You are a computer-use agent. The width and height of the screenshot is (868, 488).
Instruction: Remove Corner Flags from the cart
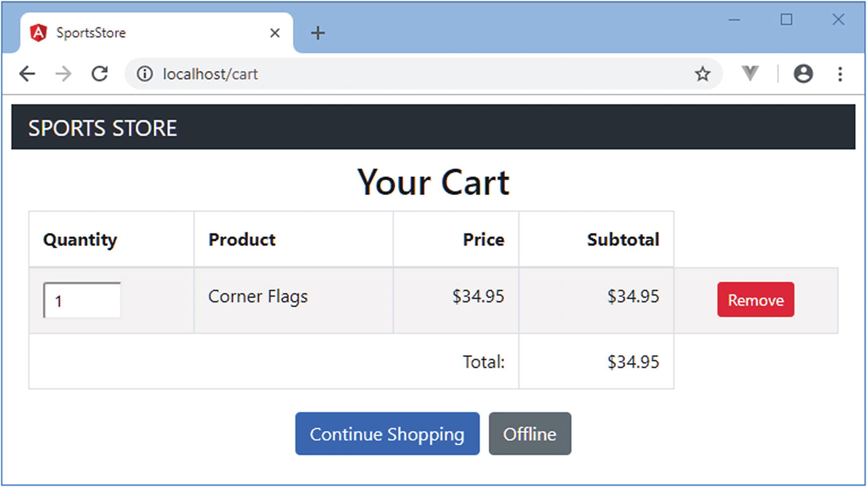coord(755,300)
